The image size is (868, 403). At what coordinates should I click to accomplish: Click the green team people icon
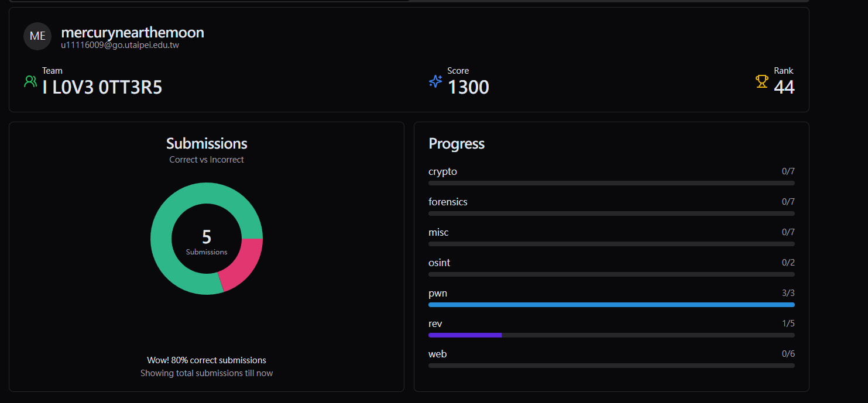[30, 81]
